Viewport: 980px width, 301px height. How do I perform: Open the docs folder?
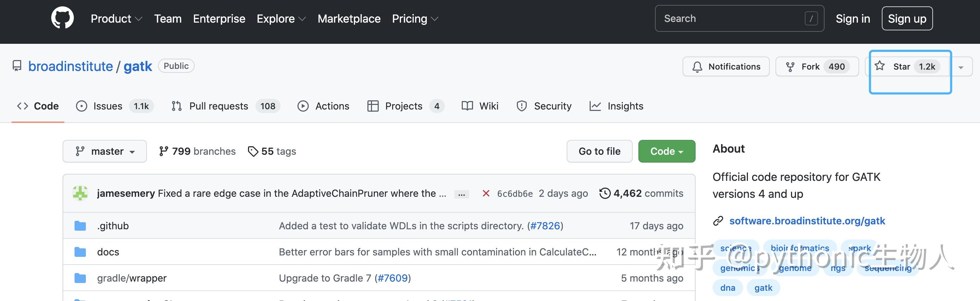tap(108, 252)
